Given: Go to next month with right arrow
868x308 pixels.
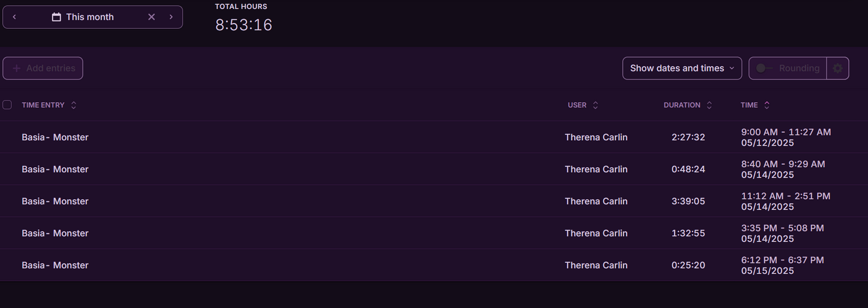Looking at the screenshot, I should [x=171, y=17].
